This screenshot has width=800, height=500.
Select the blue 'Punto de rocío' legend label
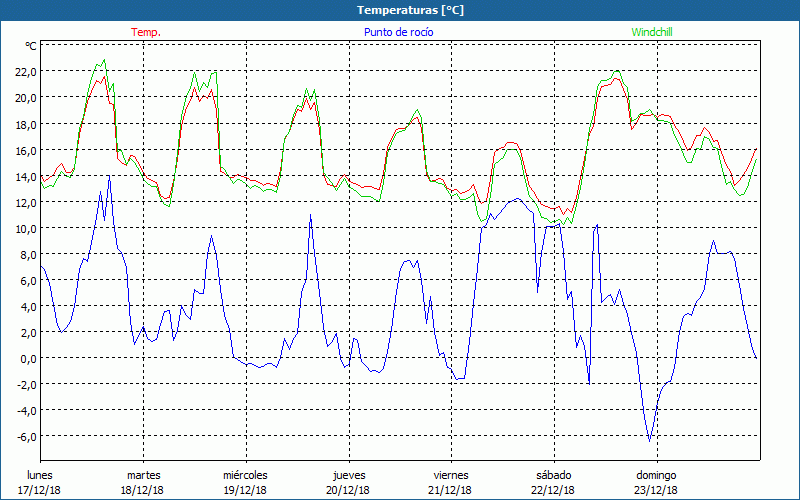[398, 32]
